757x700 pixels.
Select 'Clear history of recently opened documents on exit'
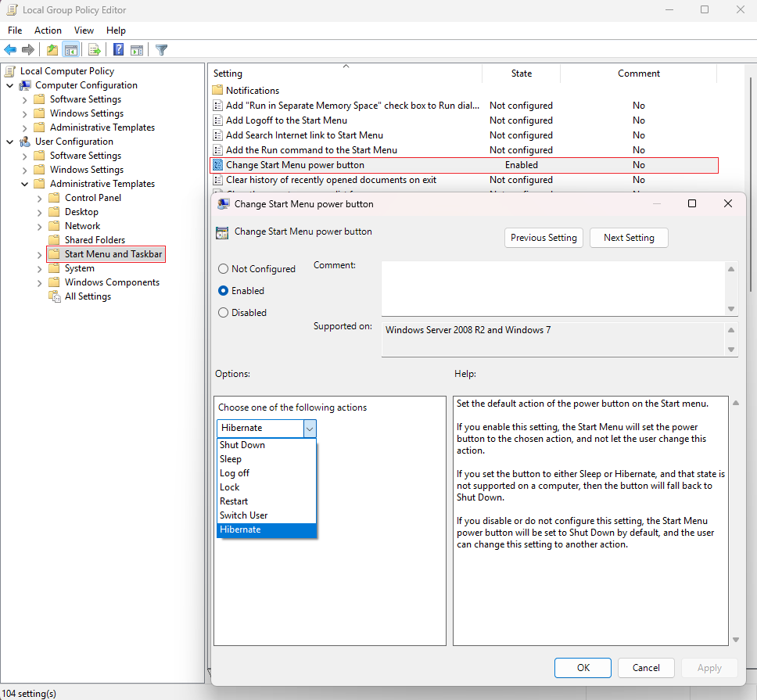click(464, 180)
